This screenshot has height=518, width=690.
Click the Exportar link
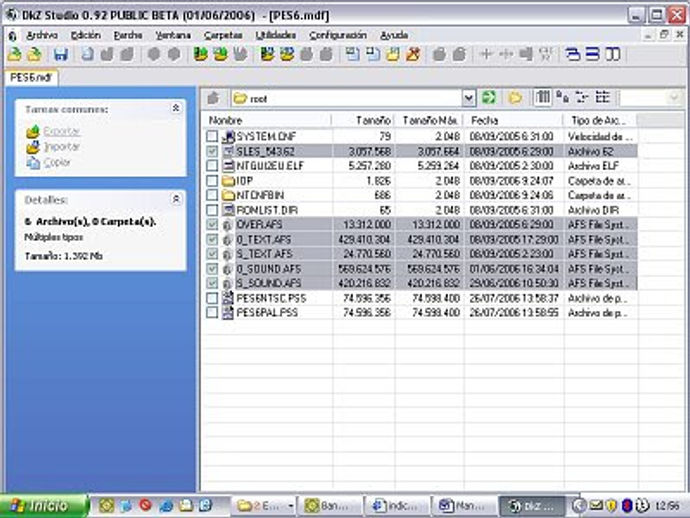(62, 131)
